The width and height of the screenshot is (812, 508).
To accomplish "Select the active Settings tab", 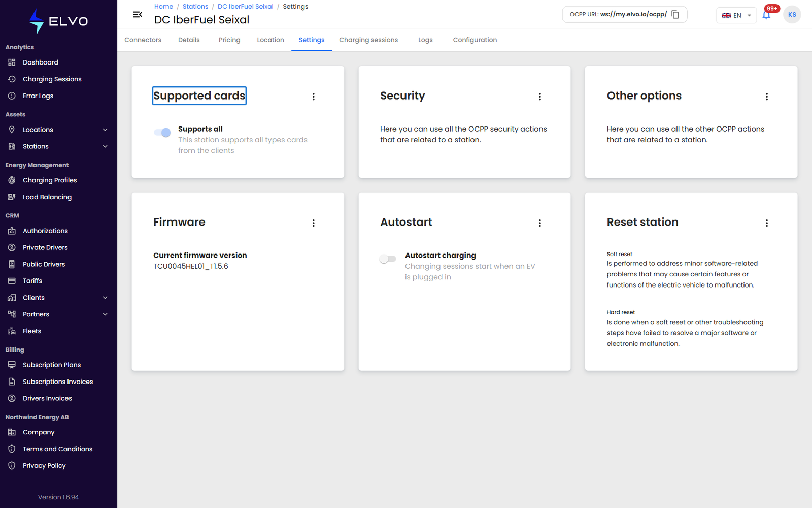I will click(x=312, y=40).
